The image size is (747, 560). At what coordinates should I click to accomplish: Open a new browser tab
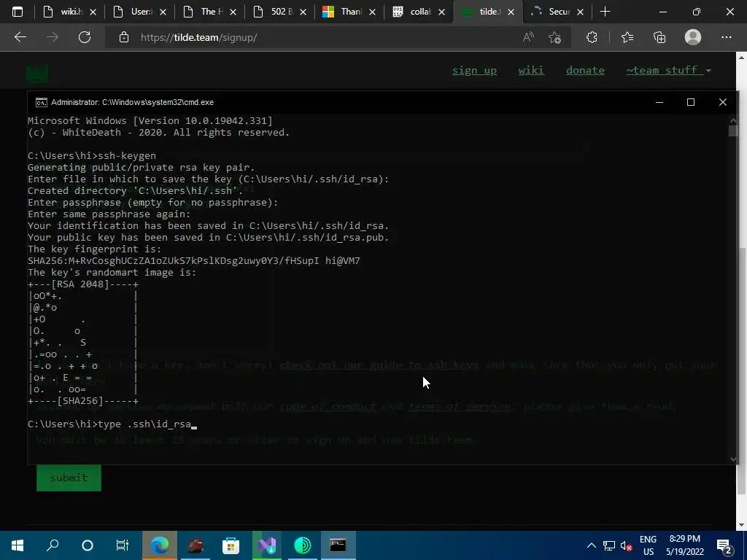pyautogui.click(x=605, y=12)
